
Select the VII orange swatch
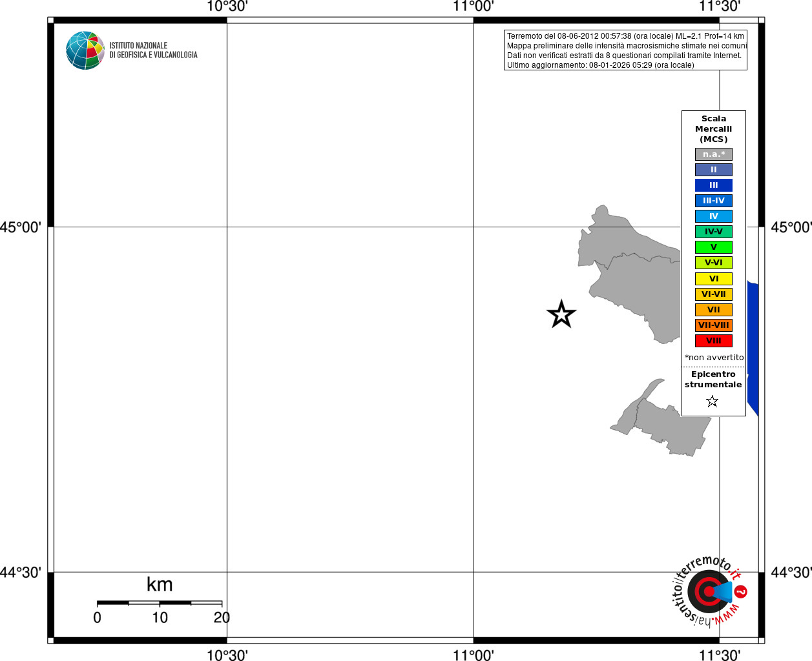pos(714,310)
